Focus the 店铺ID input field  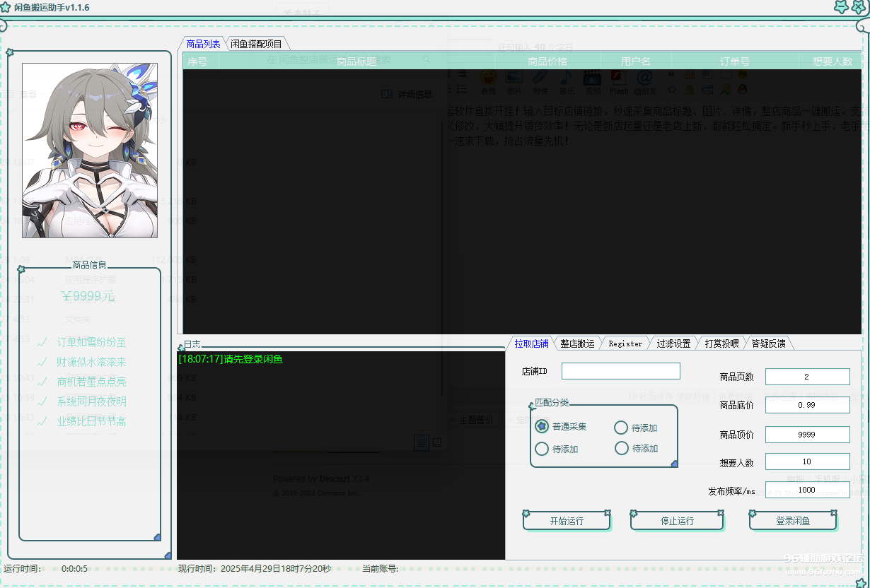(x=620, y=371)
